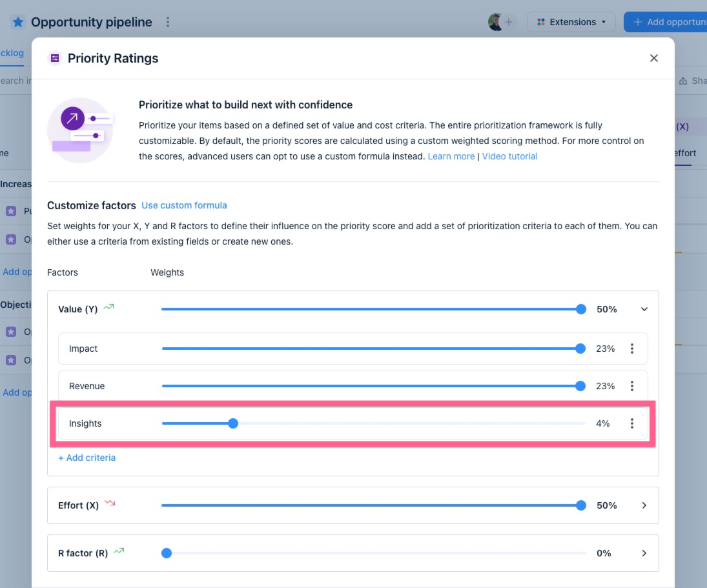The width and height of the screenshot is (707, 588).
Task: Click the user avatar in the header
Action: [495, 22]
